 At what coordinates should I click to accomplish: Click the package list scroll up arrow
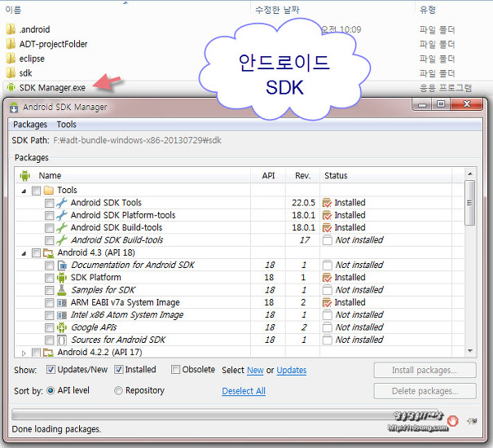pos(470,173)
